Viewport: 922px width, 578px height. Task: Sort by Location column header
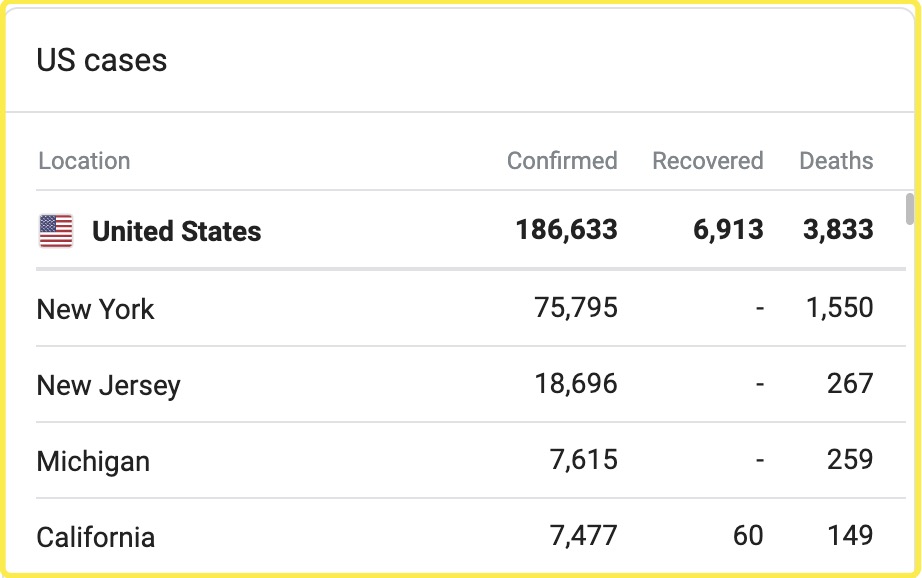[84, 161]
